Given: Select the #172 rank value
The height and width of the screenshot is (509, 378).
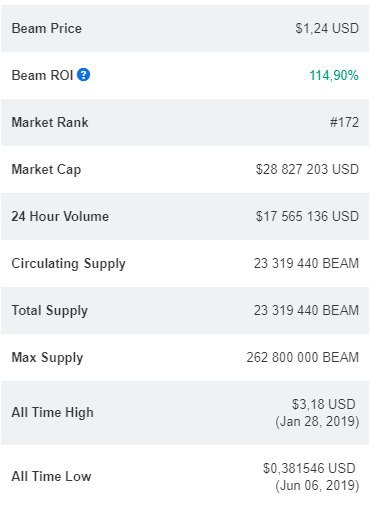Looking at the screenshot, I should pos(344,122).
